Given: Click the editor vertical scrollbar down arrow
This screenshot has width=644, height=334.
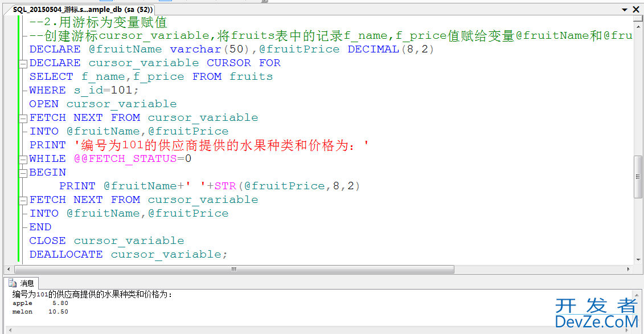Looking at the screenshot, I should pos(637,259).
